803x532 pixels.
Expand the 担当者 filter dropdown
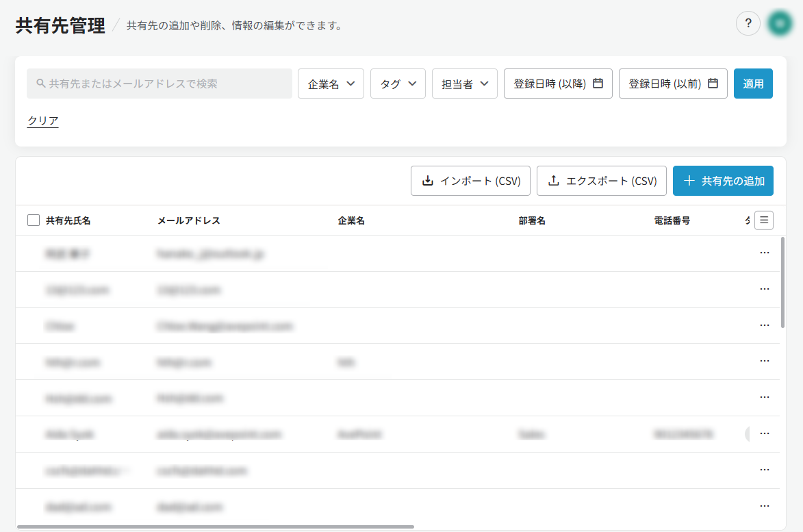pos(465,84)
